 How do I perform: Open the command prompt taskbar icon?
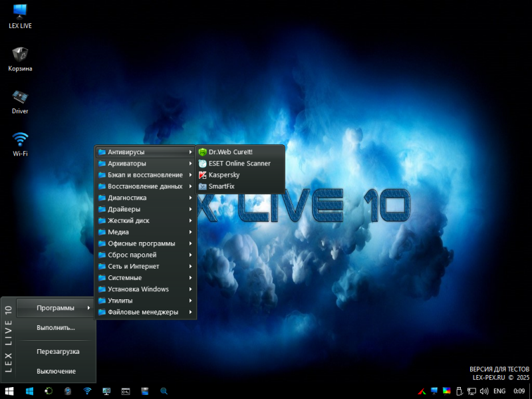click(x=125, y=391)
